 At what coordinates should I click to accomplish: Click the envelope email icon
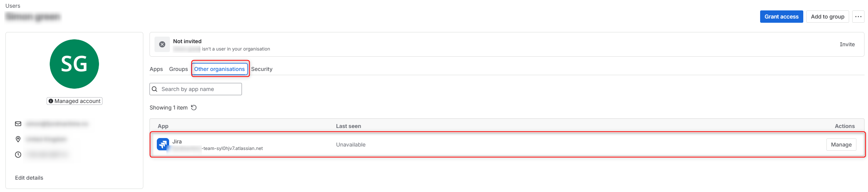[x=18, y=124]
